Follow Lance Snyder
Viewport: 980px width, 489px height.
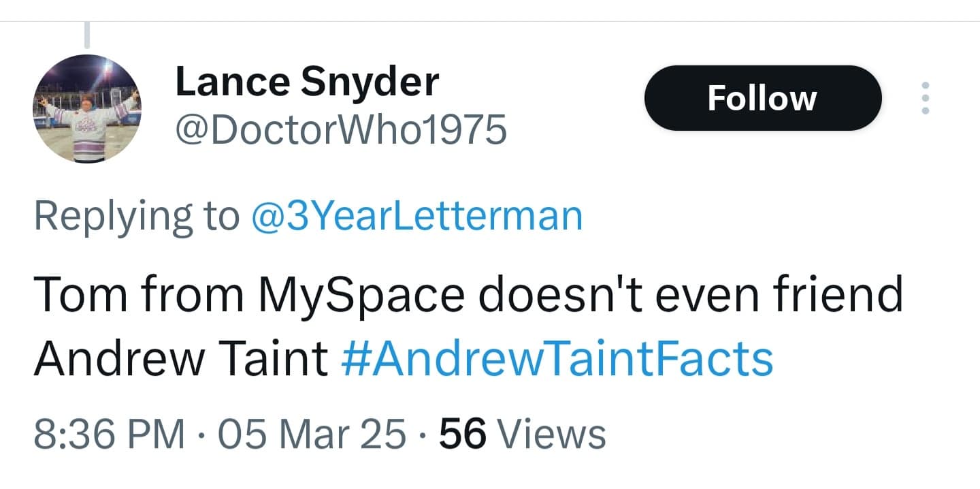[x=762, y=98]
